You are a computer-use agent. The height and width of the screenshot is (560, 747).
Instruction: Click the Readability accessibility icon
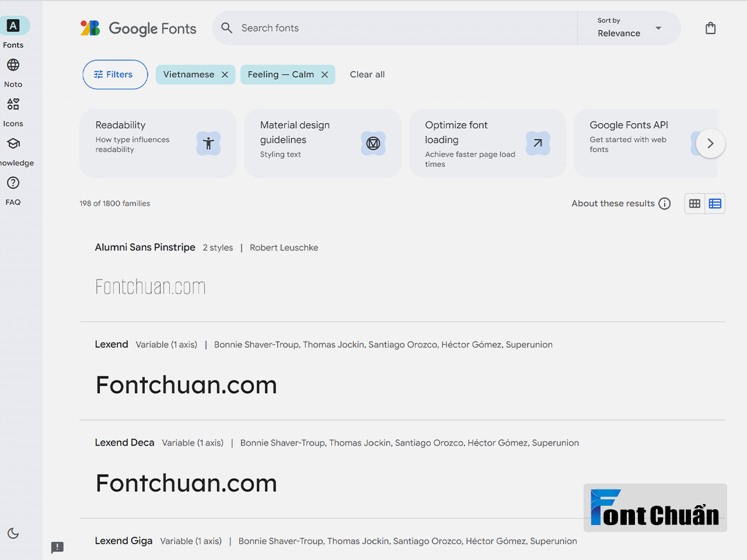click(x=208, y=143)
